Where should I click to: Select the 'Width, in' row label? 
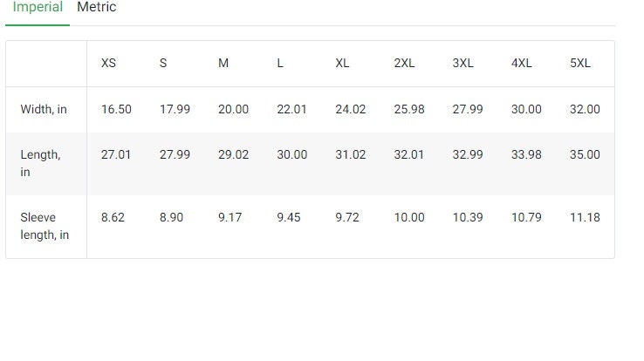pyautogui.click(x=44, y=109)
